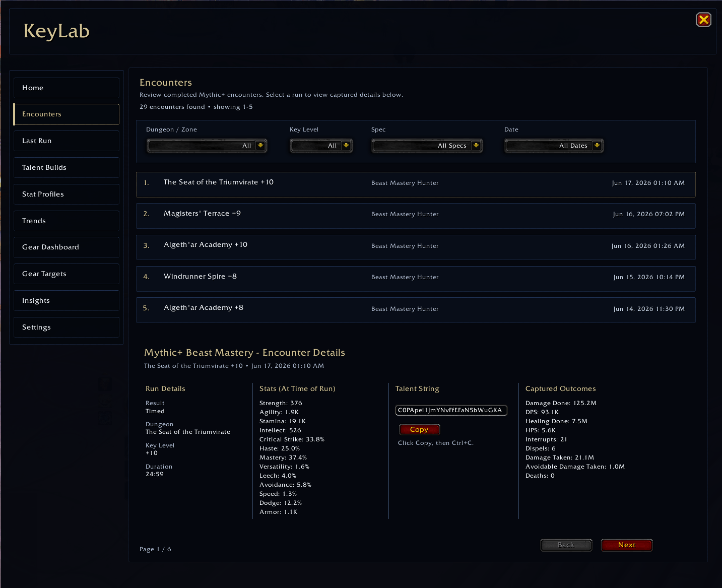
Task: Expand the Key Level dropdown
Action: (321, 146)
